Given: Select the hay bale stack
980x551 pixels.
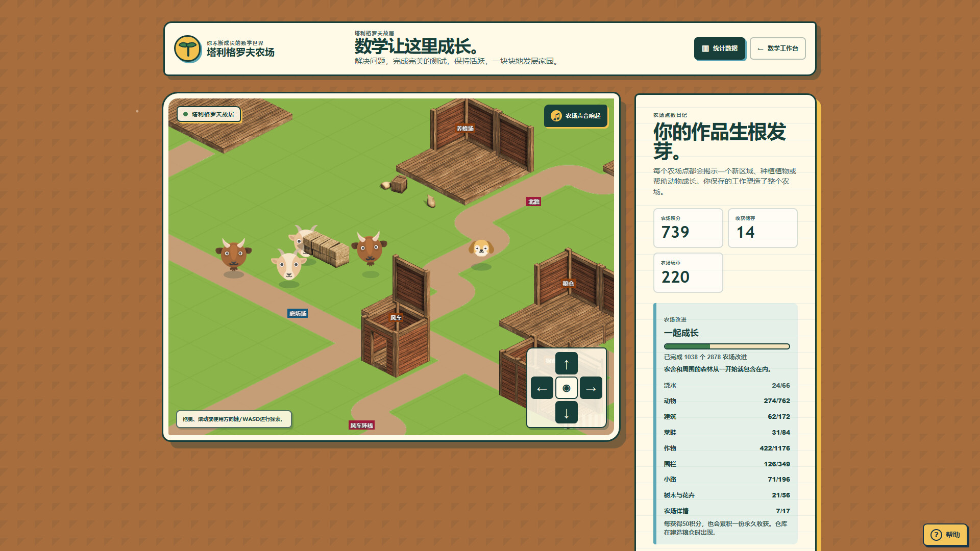Looking at the screenshot, I should 326,249.
